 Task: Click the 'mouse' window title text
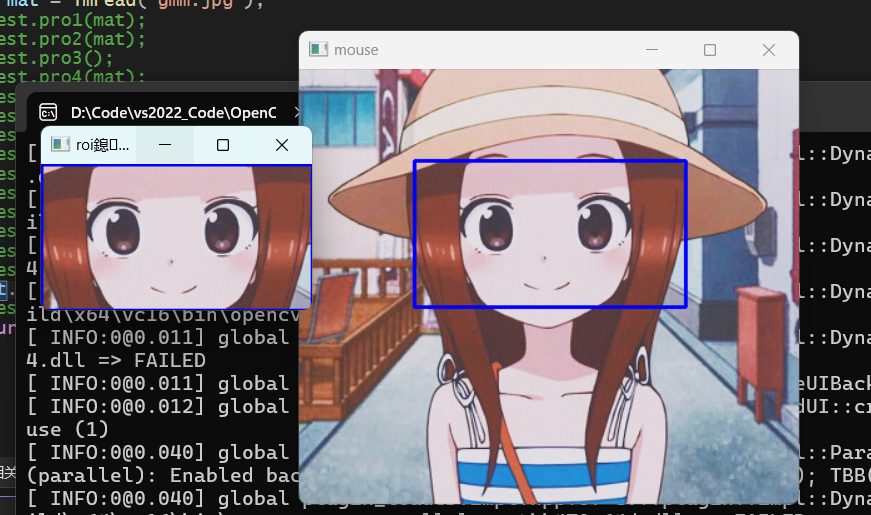pyautogui.click(x=356, y=50)
